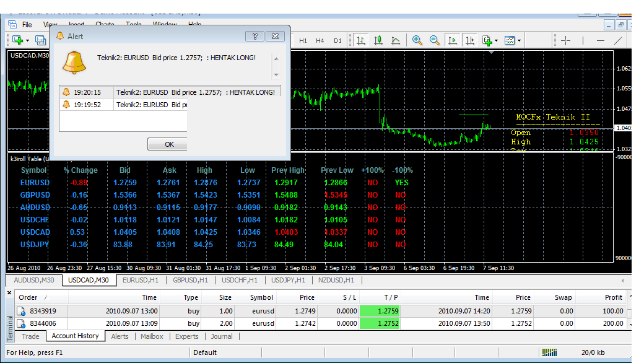Open the Journal terminal tab
Viewport: 644px width, 363px height.
click(x=222, y=336)
